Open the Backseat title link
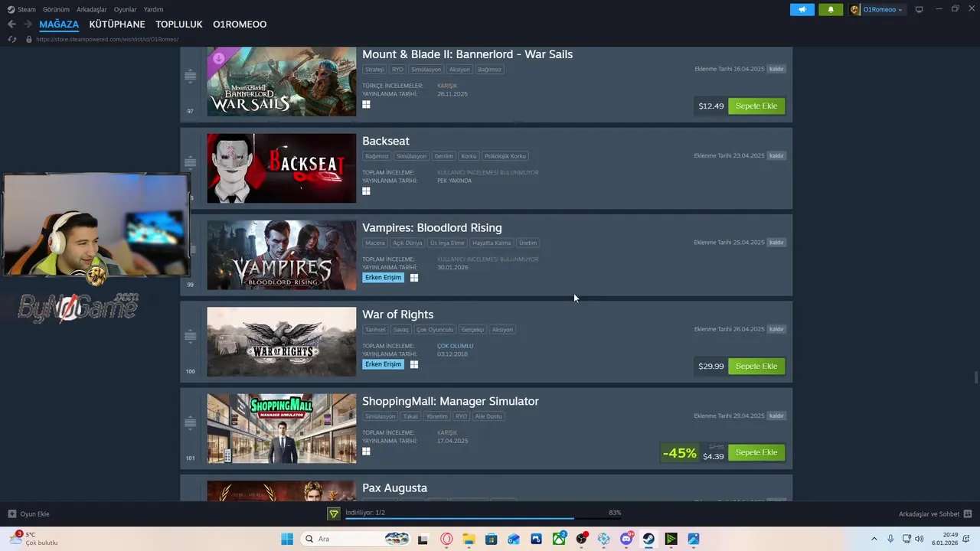The height and width of the screenshot is (551, 980). click(386, 141)
